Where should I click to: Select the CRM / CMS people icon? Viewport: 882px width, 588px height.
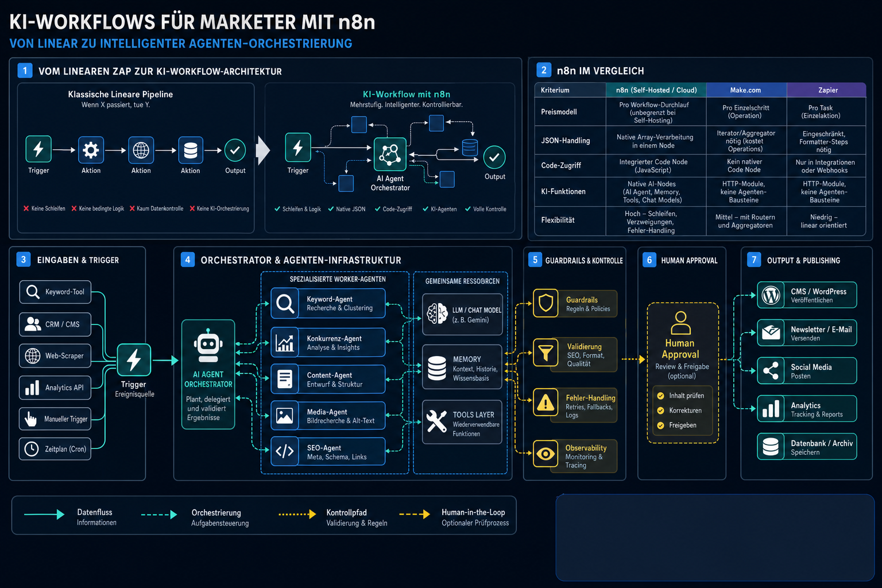pos(33,324)
